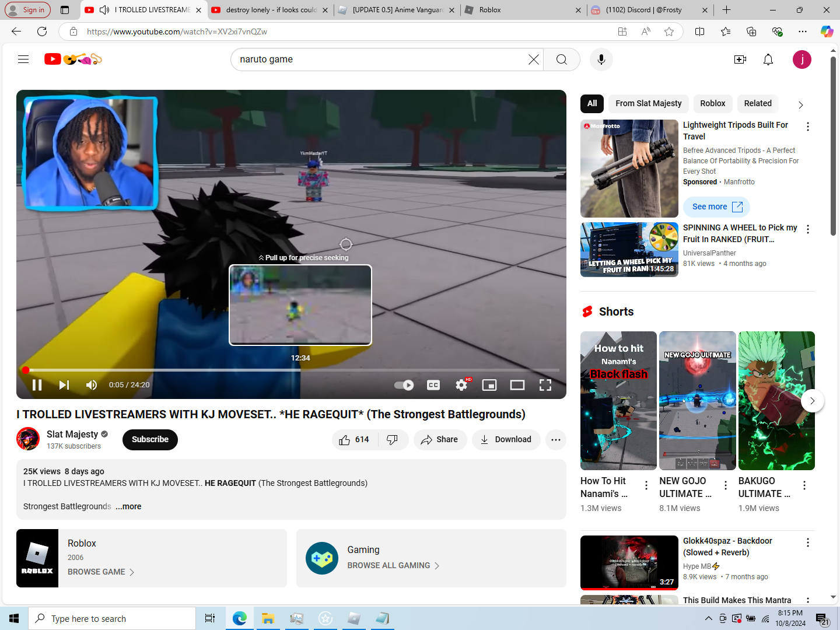
Task: Open options for the NEW GOJO ULTIMATE short
Action: [726, 485]
